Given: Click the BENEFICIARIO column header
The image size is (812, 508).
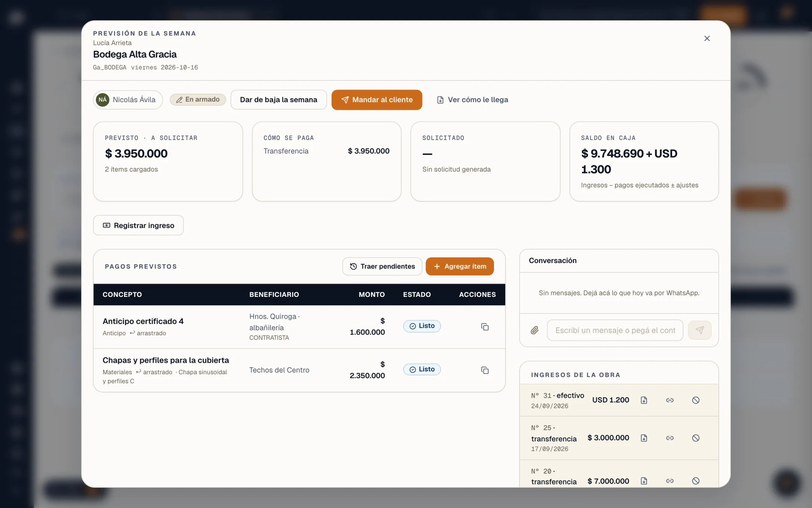Looking at the screenshot, I should (x=274, y=295).
